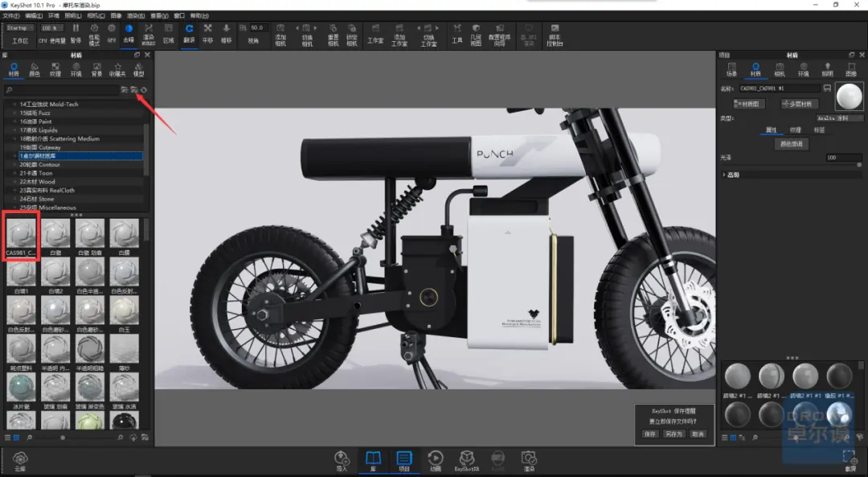The height and width of the screenshot is (477, 868).
Task: Toggle Lock Camera (锁定相机)
Action: (351, 35)
